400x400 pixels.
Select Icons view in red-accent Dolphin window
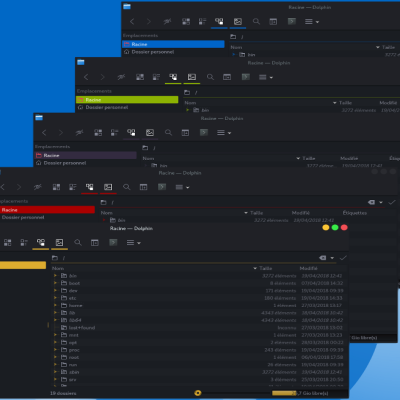click(x=56, y=187)
